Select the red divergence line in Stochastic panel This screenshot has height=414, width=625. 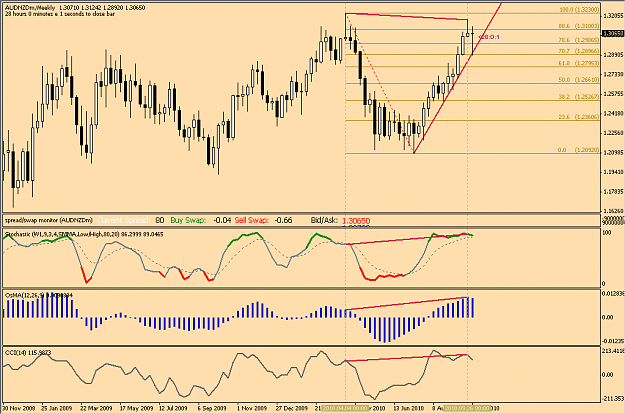point(407,240)
